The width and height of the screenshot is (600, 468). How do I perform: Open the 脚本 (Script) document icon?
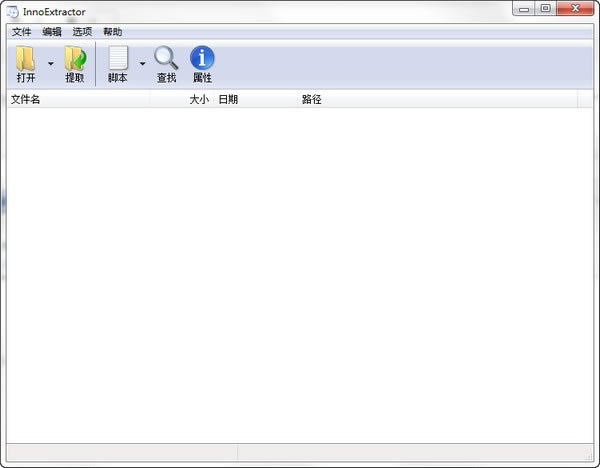118,59
